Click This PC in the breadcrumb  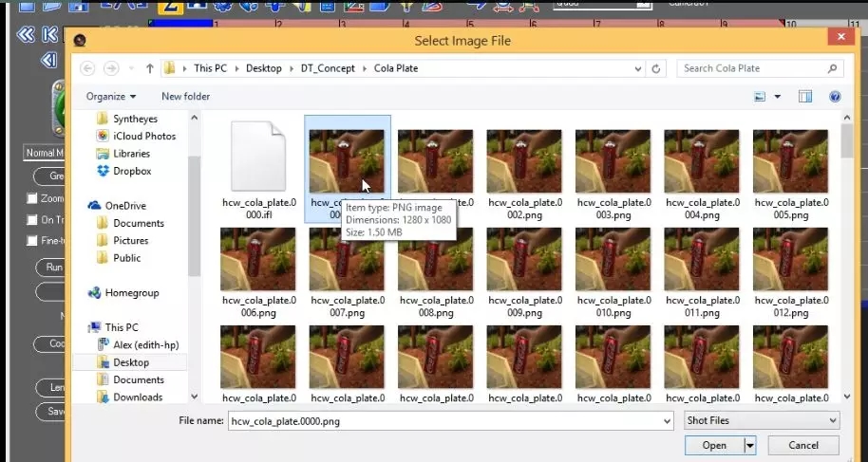pyautogui.click(x=211, y=68)
